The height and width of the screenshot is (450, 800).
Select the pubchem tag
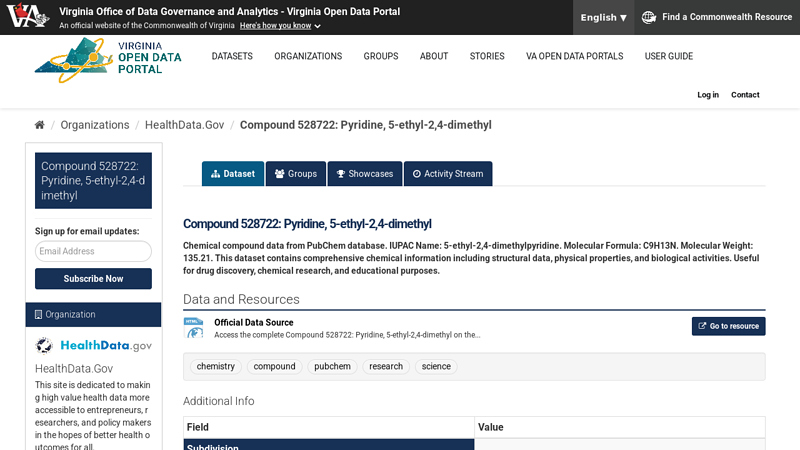coord(332,366)
